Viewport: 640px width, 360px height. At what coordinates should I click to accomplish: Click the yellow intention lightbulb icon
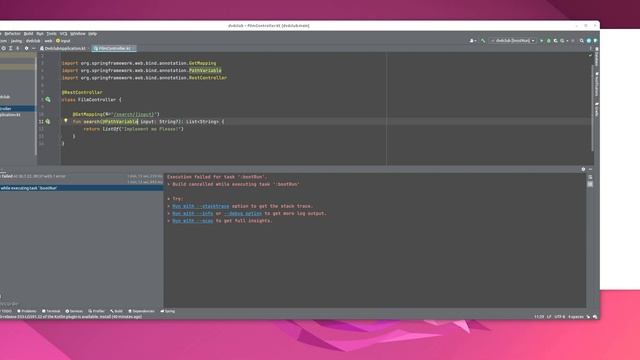[x=65, y=121]
